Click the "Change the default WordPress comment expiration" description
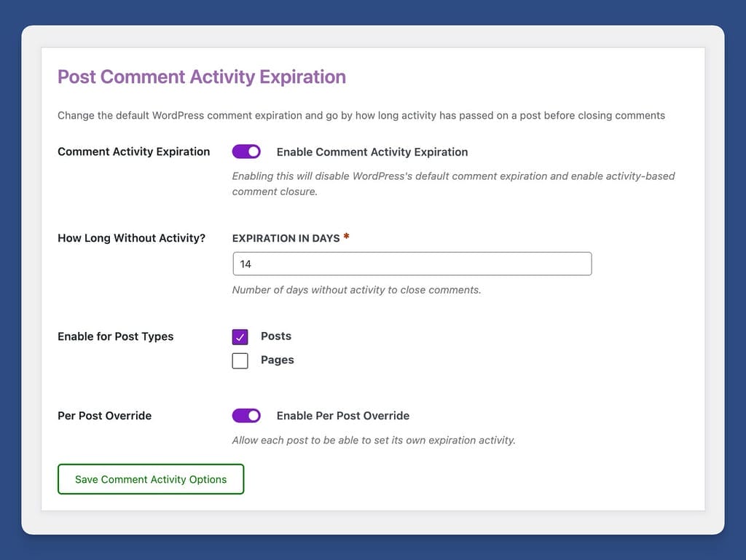The height and width of the screenshot is (560, 746). point(361,115)
